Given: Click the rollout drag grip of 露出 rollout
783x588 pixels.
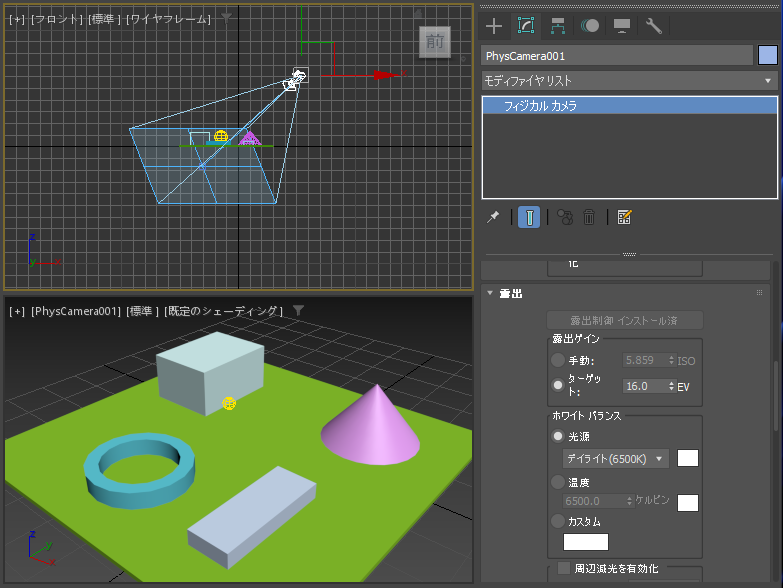Looking at the screenshot, I should coord(760,293).
